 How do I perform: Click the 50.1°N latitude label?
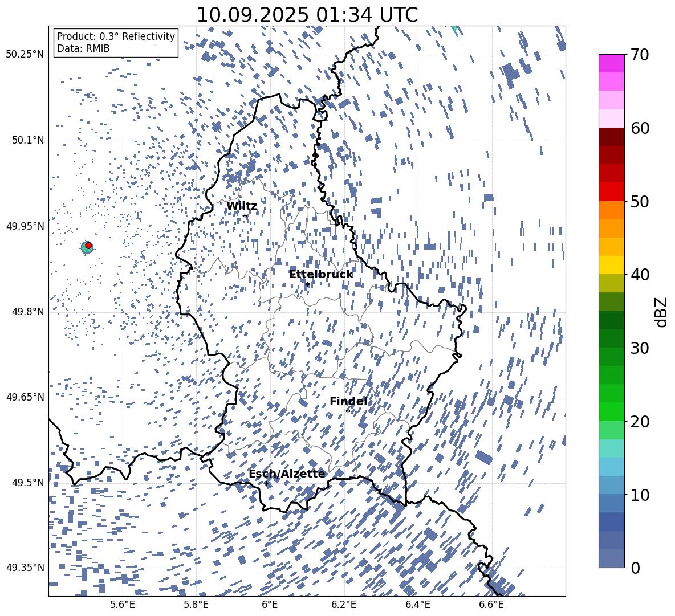pyautogui.click(x=28, y=140)
